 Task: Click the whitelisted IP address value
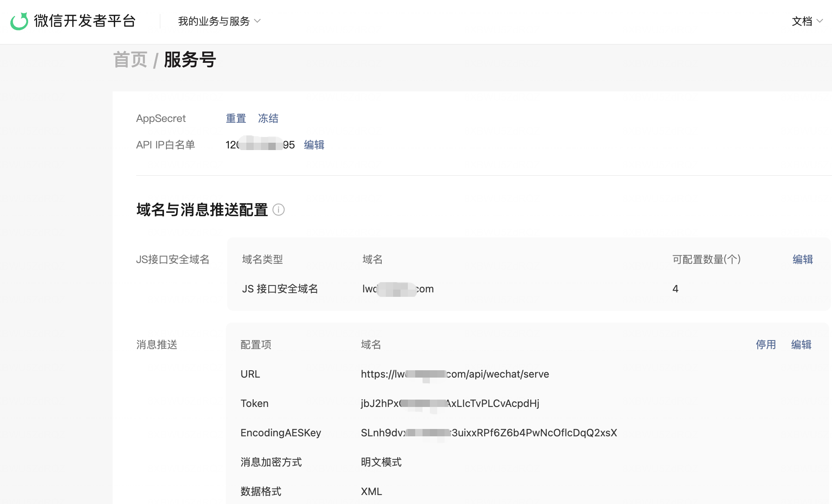point(260,145)
